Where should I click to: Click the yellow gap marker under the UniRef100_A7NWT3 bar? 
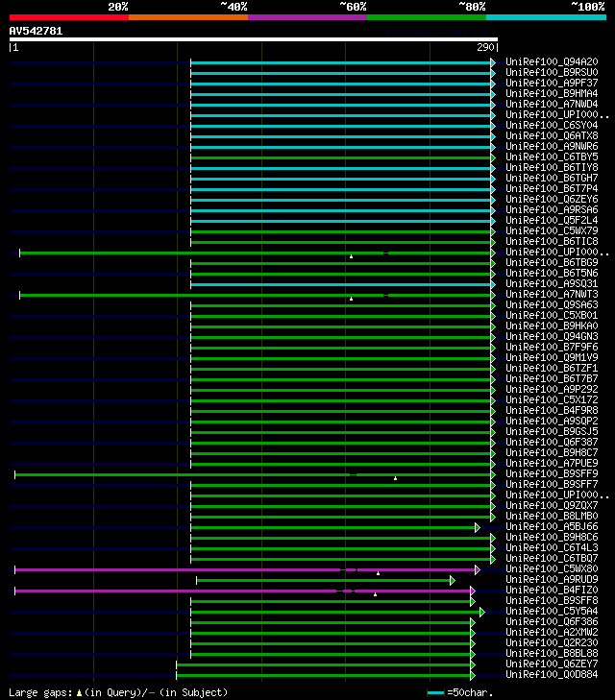click(x=351, y=299)
